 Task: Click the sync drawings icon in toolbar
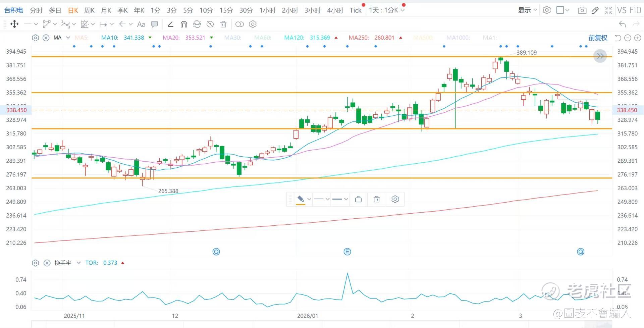(197, 24)
